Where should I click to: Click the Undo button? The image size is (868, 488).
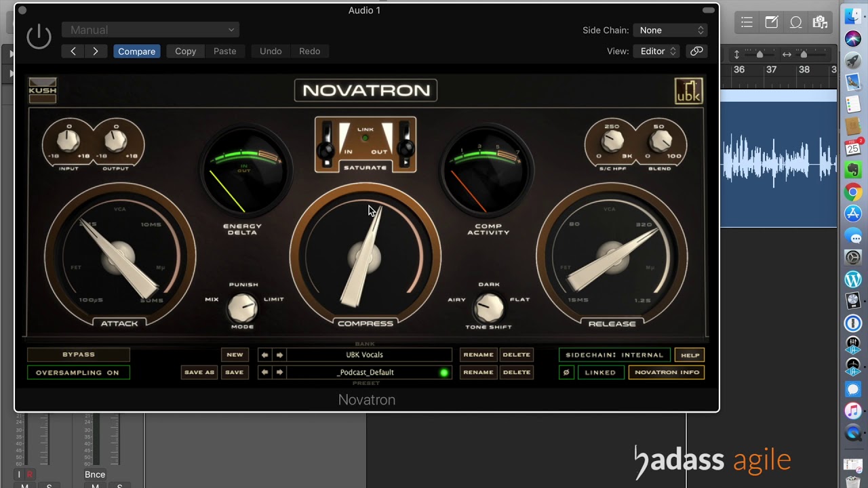271,51
